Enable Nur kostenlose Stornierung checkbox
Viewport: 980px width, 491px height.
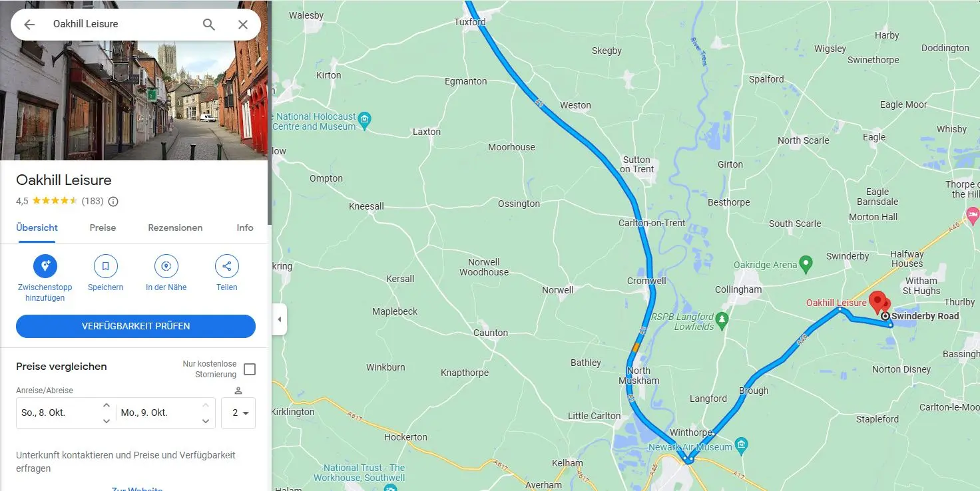pyautogui.click(x=250, y=369)
